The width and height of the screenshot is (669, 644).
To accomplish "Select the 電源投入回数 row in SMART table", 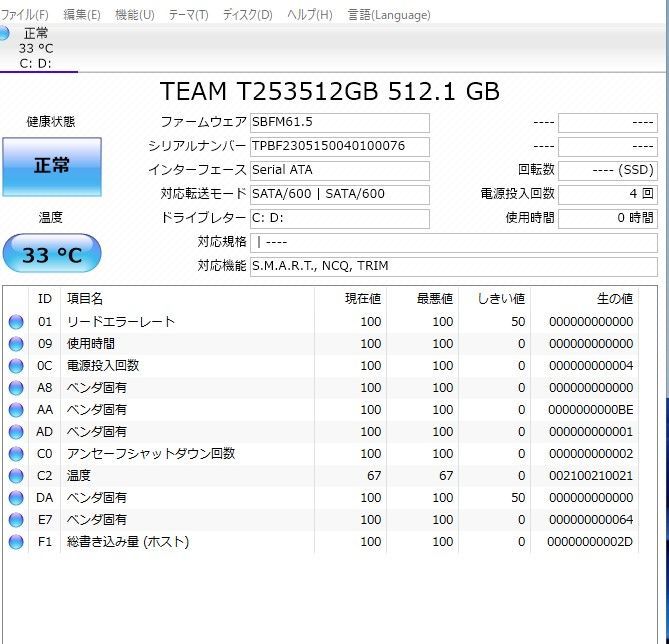I will [320, 366].
